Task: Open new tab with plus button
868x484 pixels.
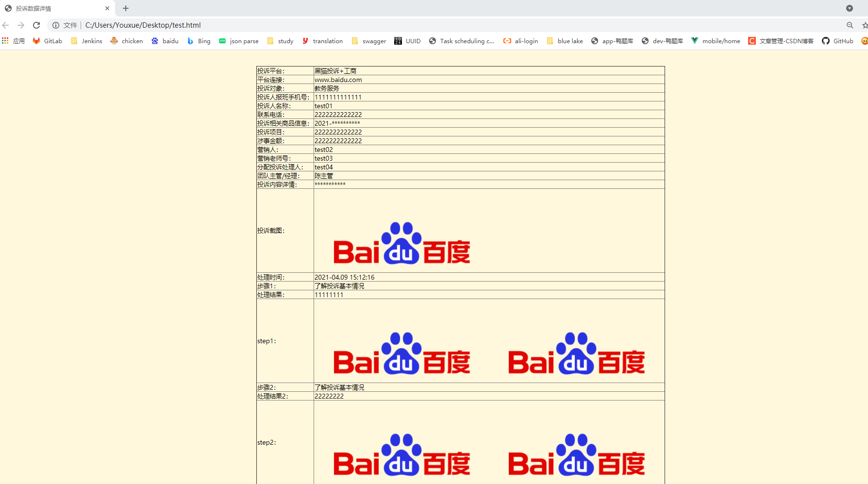Action: [x=126, y=8]
